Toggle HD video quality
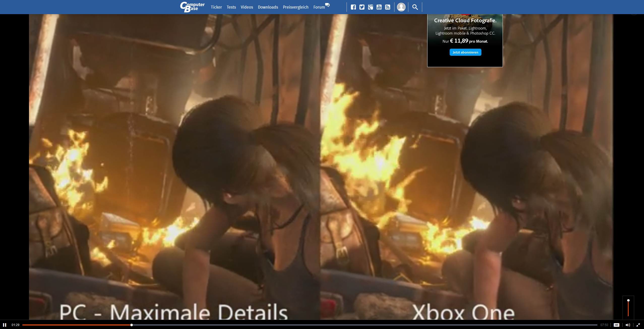Image resolution: width=644 pixels, height=329 pixels. pos(617,325)
